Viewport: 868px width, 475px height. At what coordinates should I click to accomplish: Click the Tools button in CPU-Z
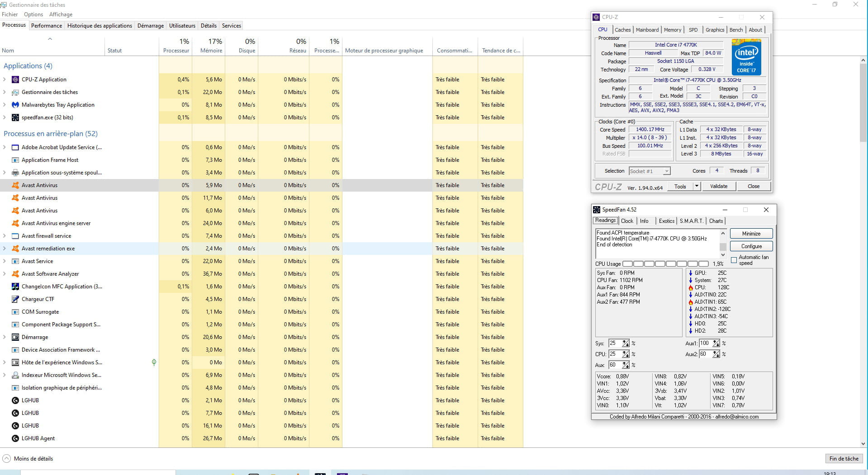click(680, 186)
